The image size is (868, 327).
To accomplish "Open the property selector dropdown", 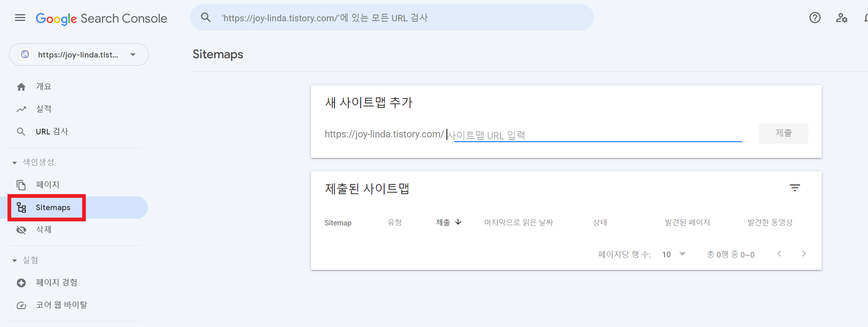I will coord(79,54).
